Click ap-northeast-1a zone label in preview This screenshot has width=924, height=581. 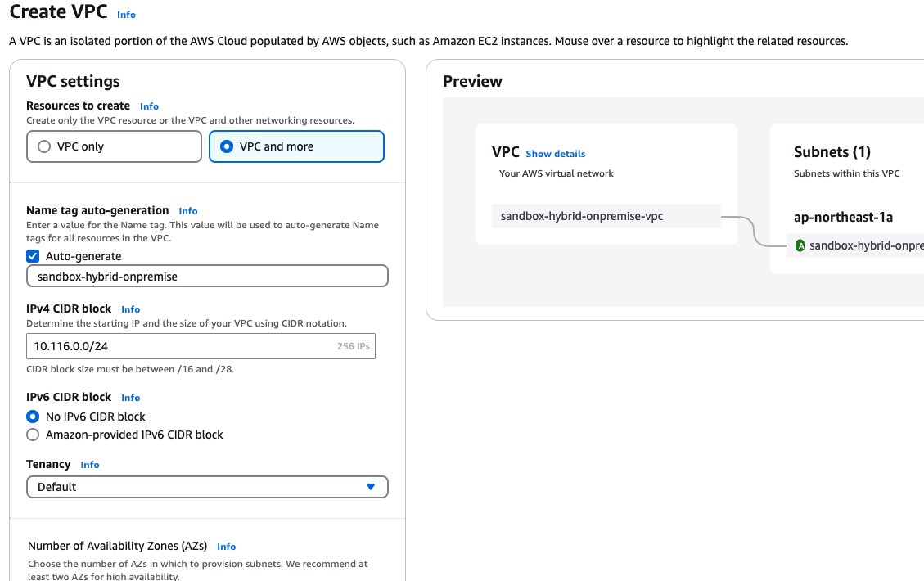click(843, 218)
